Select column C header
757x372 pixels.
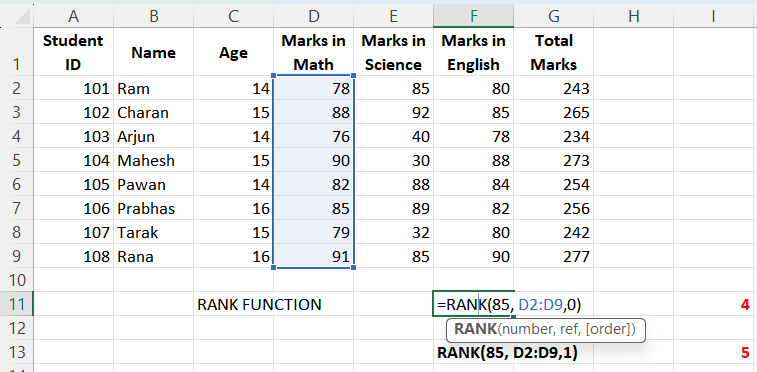click(x=234, y=16)
